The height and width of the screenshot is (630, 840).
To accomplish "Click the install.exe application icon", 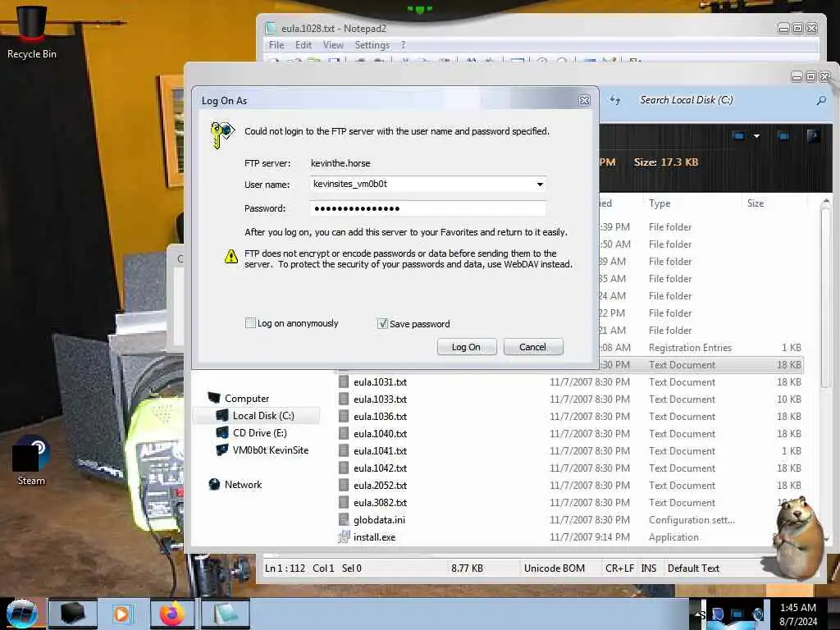I will (x=344, y=536).
